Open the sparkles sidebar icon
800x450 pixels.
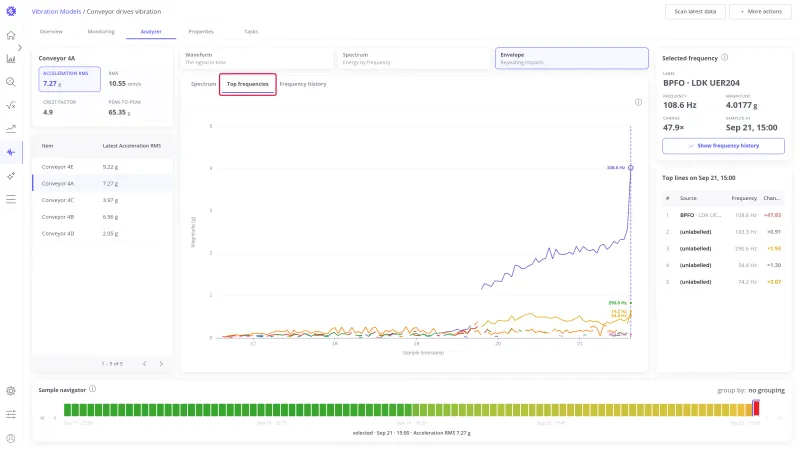11,176
